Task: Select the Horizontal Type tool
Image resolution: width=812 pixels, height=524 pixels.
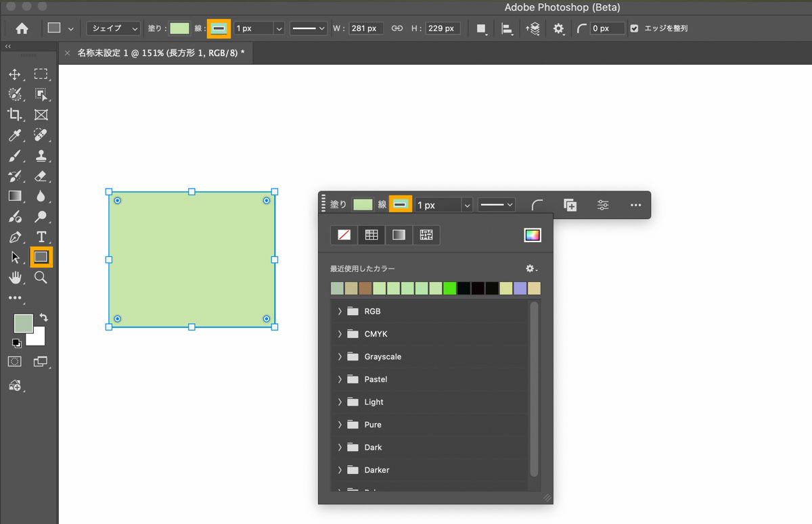Action: point(41,237)
